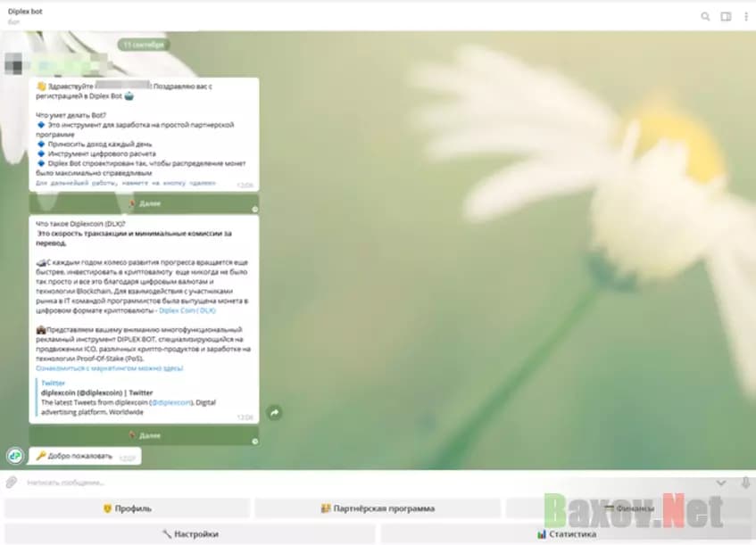Click the Diplex bot chat title
Screen dimensions: 756x545
[x=24, y=12]
